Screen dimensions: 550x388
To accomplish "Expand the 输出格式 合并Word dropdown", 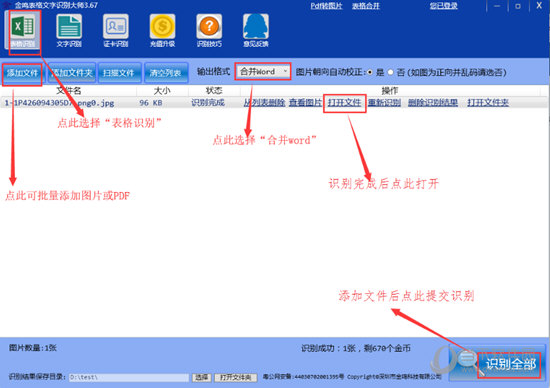I will [x=263, y=72].
